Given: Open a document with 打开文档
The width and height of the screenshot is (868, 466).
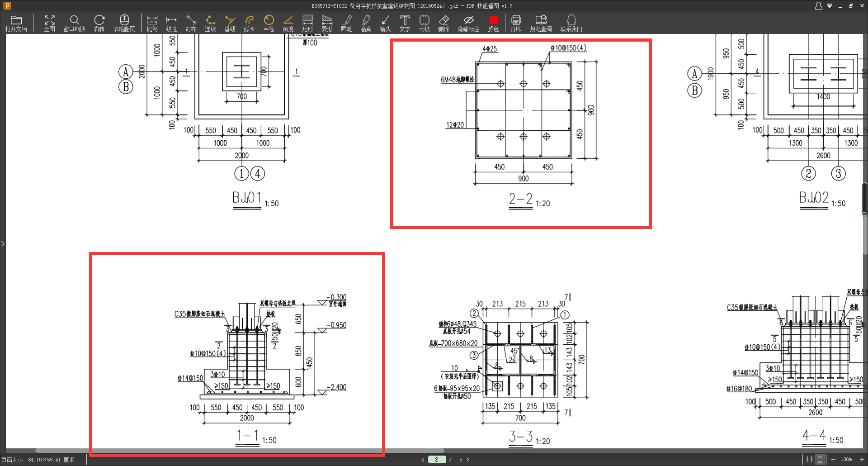Looking at the screenshot, I should (x=16, y=24).
